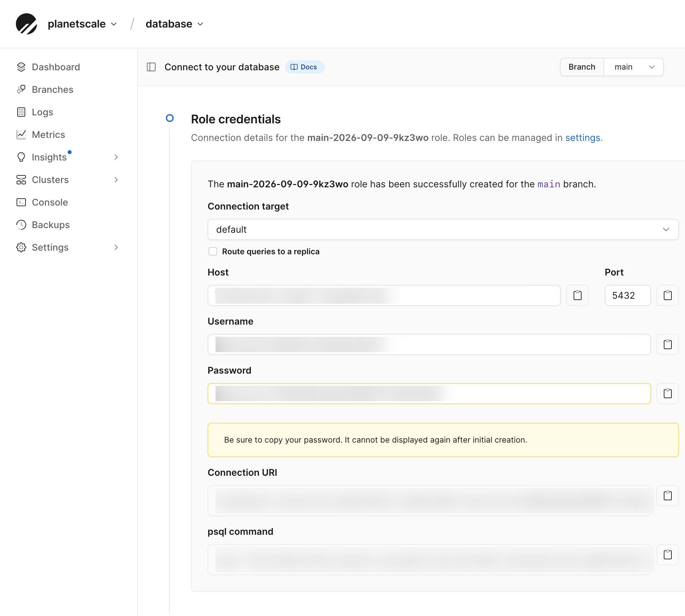Screen dimensions: 685x616
Task: Follow the settings link for roles
Action: click(583, 138)
